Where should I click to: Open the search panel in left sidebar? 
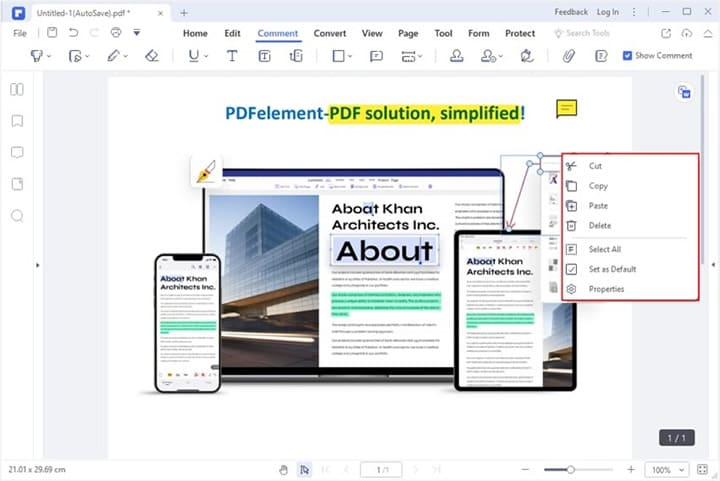click(x=17, y=216)
